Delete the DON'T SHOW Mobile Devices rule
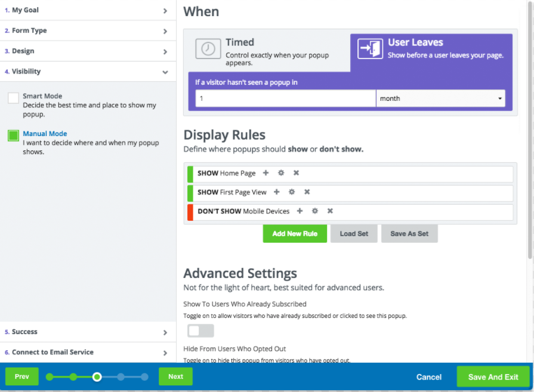Screen dimensions: 534x392 pyautogui.click(x=330, y=211)
